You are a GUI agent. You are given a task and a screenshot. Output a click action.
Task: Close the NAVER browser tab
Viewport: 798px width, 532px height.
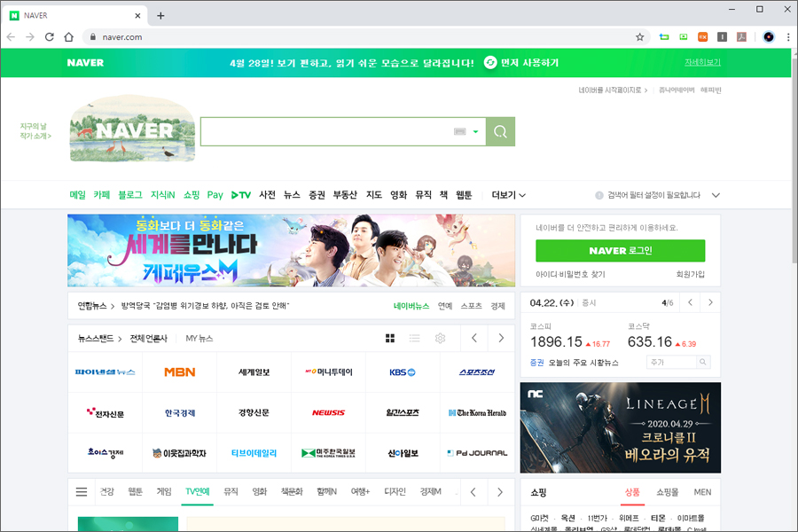[x=137, y=16]
